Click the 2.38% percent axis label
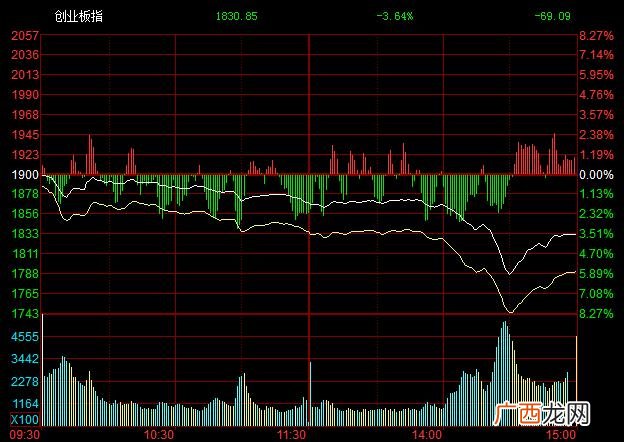624x442 pixels. pos(596,134)
